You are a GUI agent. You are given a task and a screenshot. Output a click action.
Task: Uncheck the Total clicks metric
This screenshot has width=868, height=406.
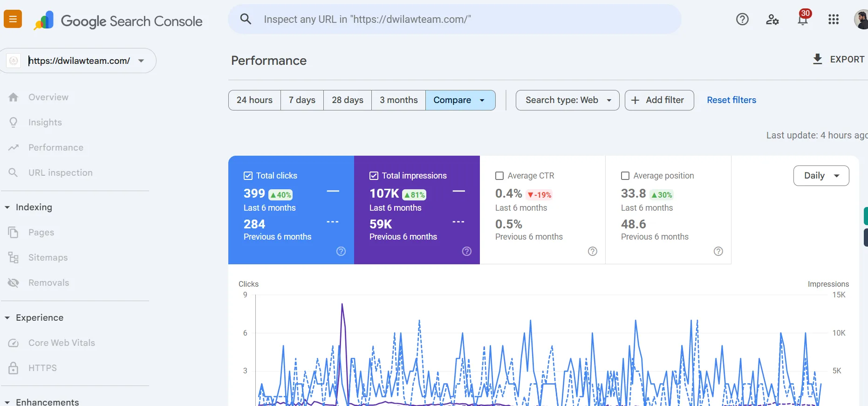[x=248, y=176]
